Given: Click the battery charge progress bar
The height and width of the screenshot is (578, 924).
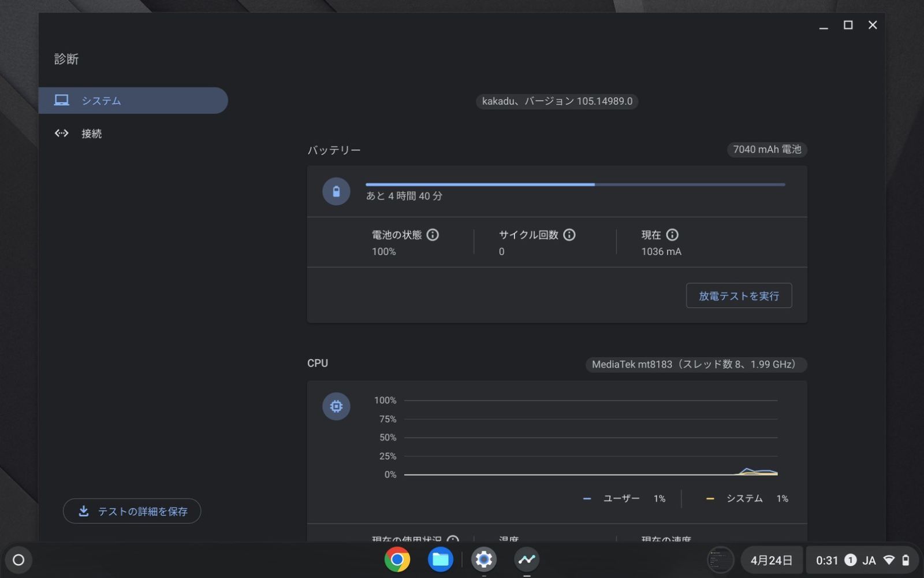Looking at the screenshot, I should (x=575, y=184).
